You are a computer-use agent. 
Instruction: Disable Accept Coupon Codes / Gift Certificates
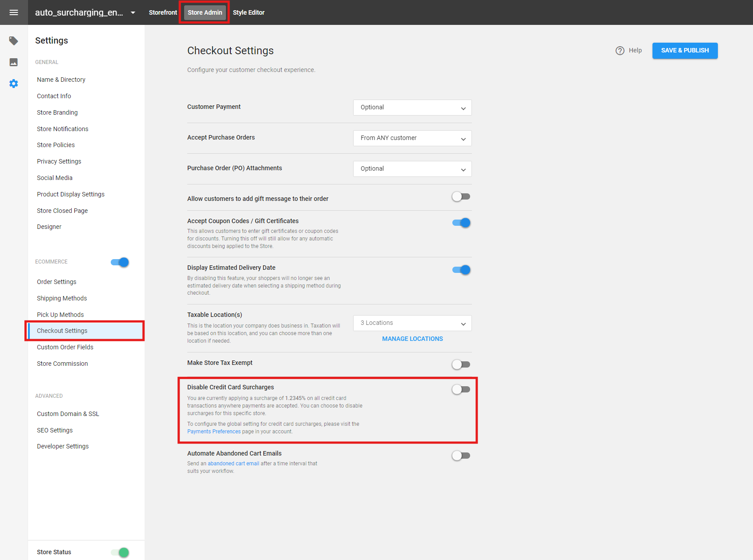(461, 223)
